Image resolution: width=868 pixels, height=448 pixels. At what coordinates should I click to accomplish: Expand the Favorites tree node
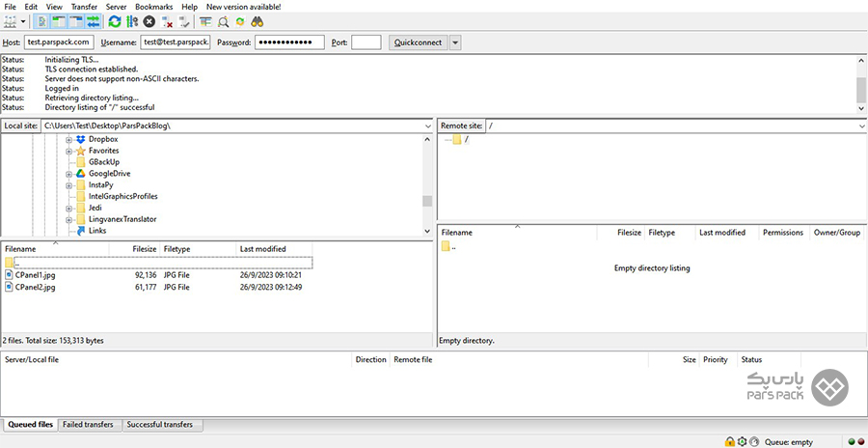(69, 152)
